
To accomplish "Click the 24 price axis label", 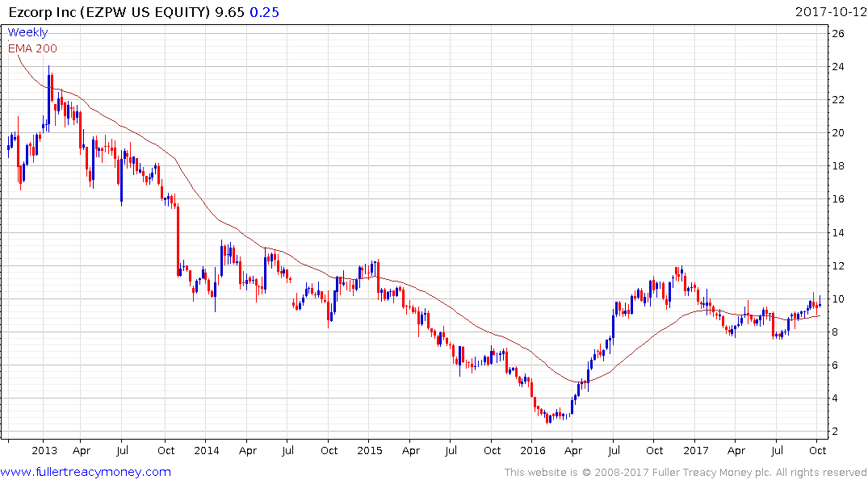I will (x=838, y=67).
